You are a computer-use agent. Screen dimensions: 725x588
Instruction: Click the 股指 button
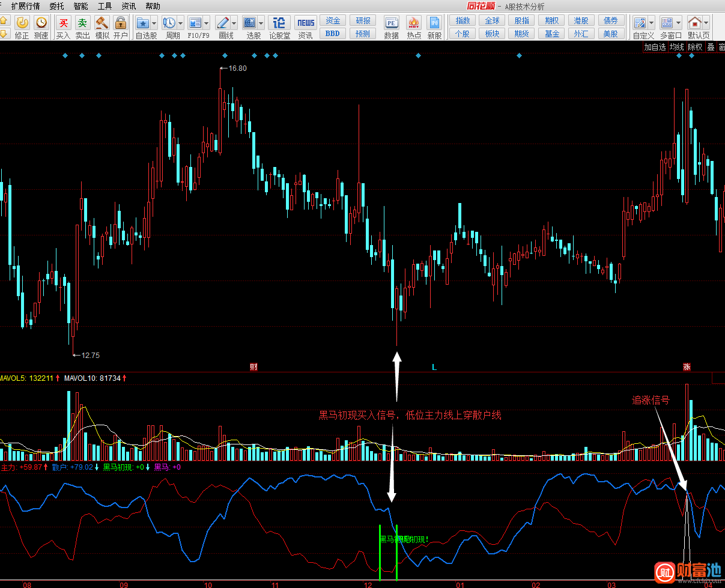[x=522, y=20]
